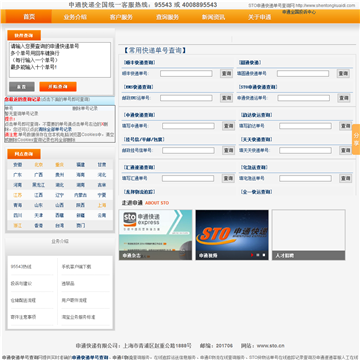Click the 填写中通单号 input field
360x360 pixels.
coord(188,126)
